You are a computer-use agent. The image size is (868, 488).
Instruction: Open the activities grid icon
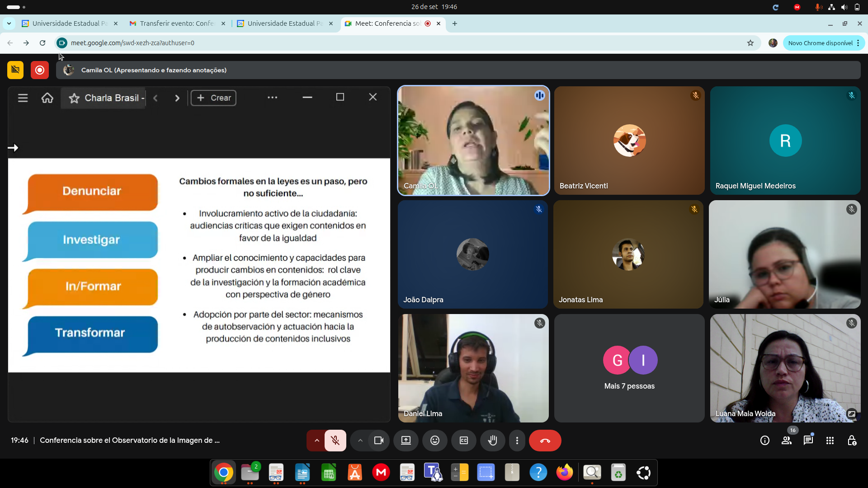point(830,441)
